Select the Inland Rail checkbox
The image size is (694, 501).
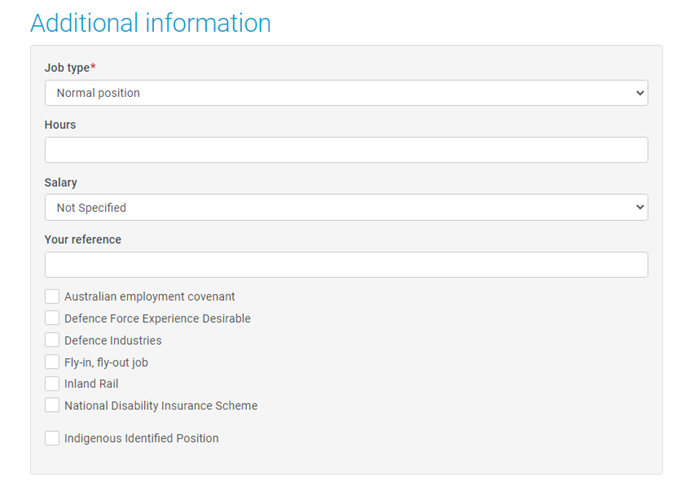(x=52, y=383)
